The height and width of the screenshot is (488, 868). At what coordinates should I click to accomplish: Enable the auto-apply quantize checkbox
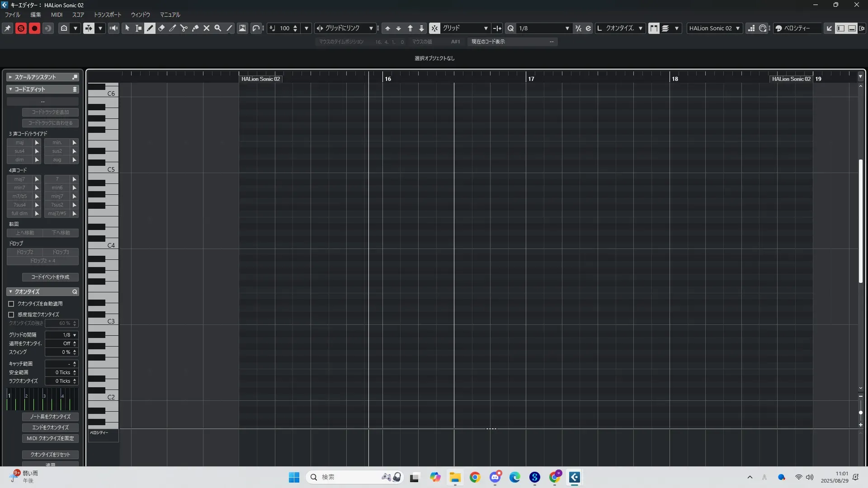pyautogui.click(x=11, y=304)
